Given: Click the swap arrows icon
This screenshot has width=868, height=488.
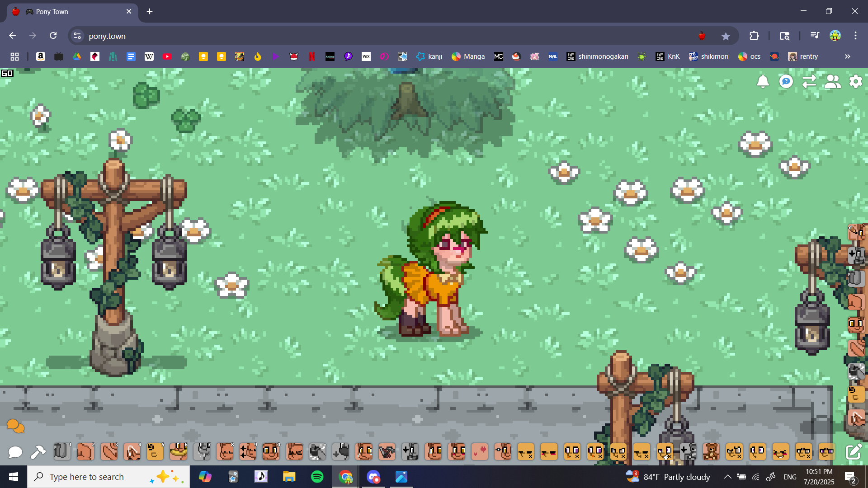Looking at the screenshot, I should tap(809, 81).
